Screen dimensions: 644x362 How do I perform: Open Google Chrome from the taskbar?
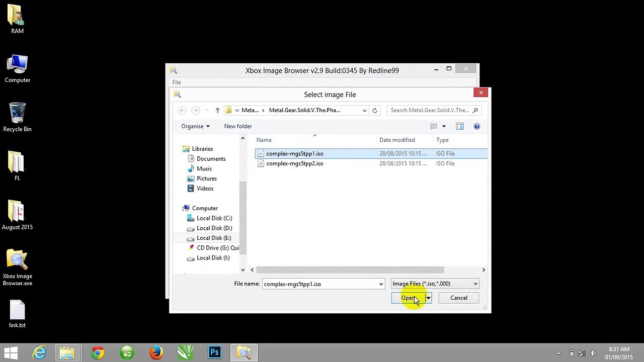click(98, 352)
